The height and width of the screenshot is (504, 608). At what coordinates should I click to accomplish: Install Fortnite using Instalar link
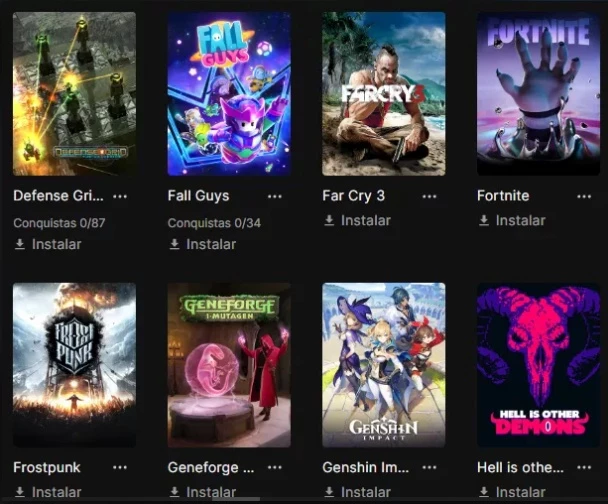(512, 220)
